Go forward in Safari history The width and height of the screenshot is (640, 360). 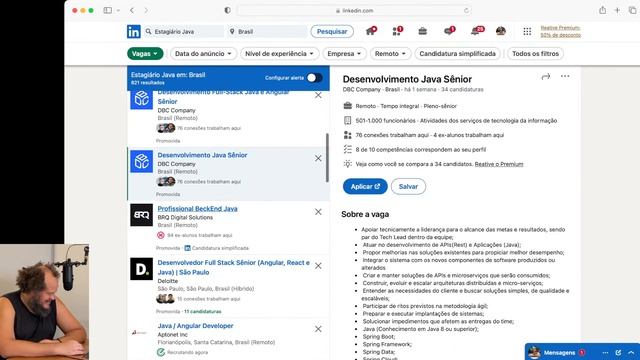[x=146, y=10]
